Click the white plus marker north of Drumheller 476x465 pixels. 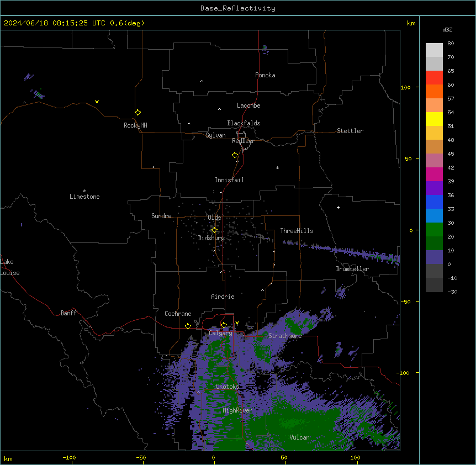tap(338, 207)
